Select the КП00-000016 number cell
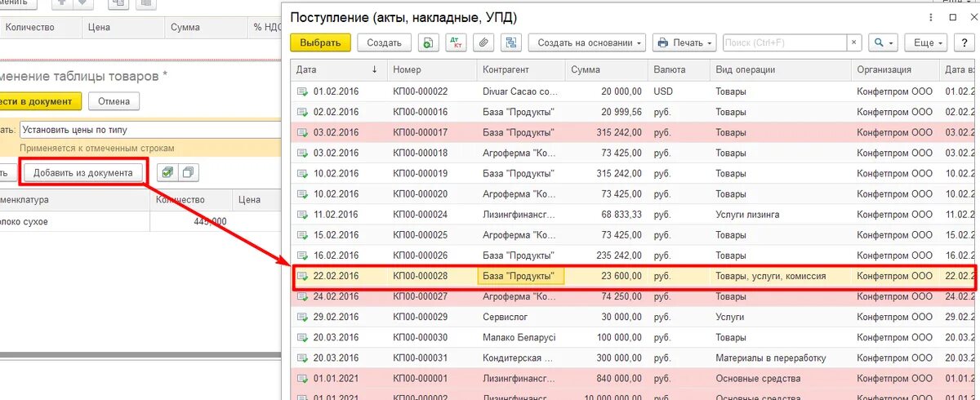This screenshot has width=980, height=400. tap(431, 112)
